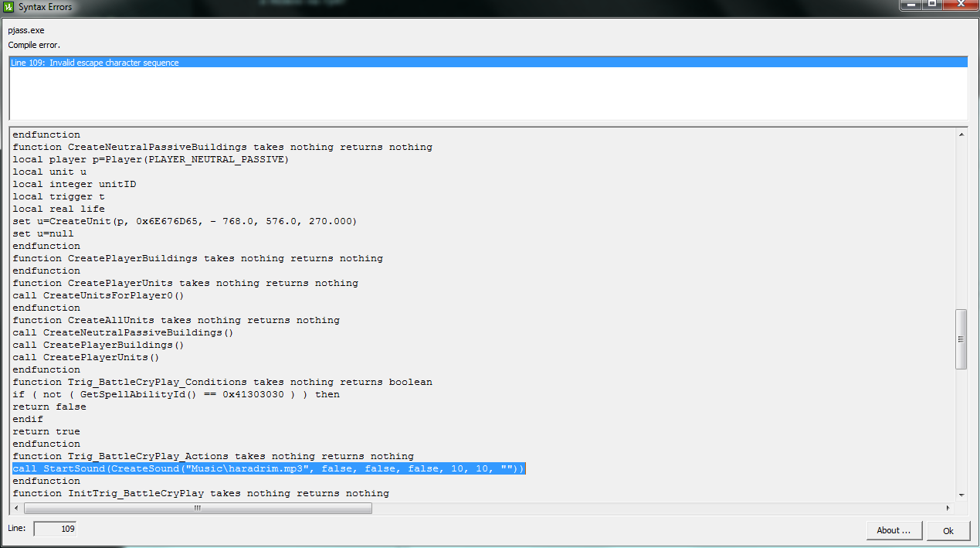980x548 pixels.
Task: Select the Line 109 invalid escape error
Action: (488, 63)
